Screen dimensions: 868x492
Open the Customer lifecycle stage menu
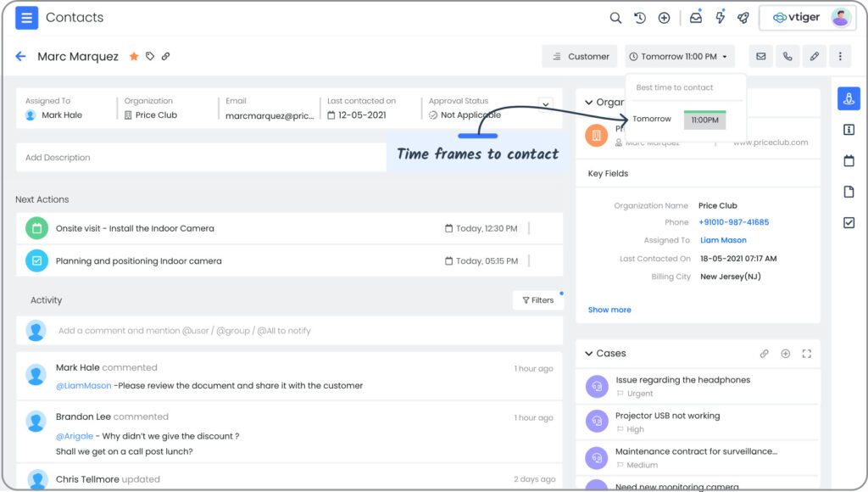click(580, 57)
